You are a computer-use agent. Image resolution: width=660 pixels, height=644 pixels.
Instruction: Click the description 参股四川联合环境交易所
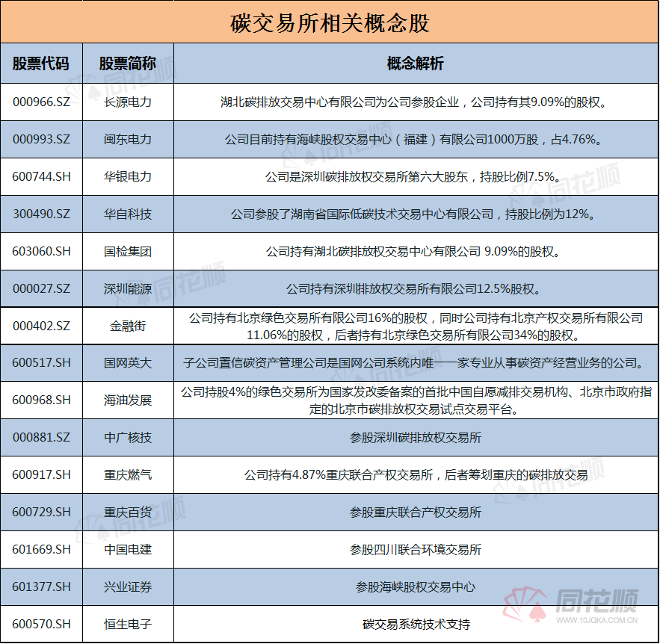[x=416, y=549]
